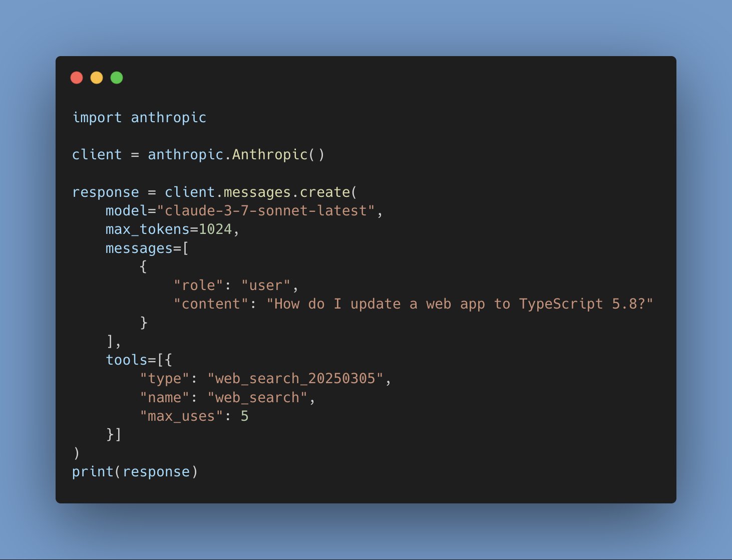Click the TypeScript 5.8 content string

(x=460, y=304)
